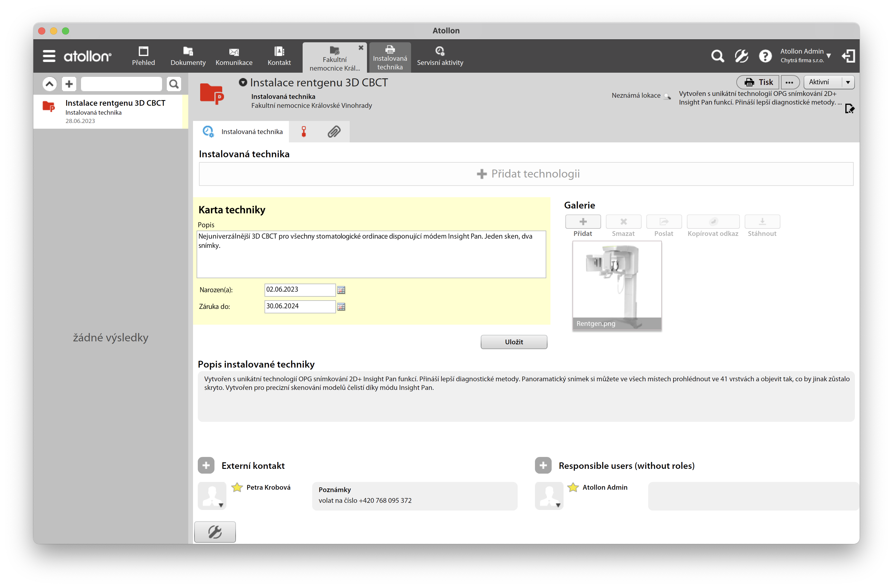Click the logout icon in header
The image size is (893, 588).
[848, 56]
